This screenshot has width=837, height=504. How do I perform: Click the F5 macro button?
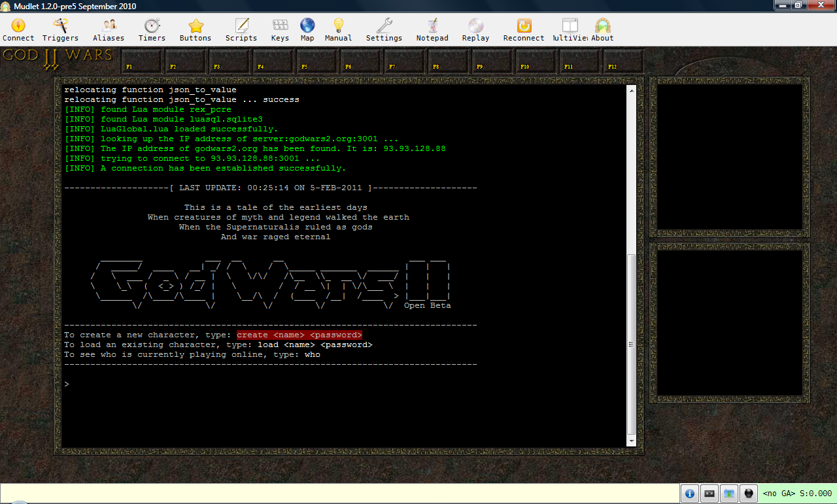tap(316, 62)
